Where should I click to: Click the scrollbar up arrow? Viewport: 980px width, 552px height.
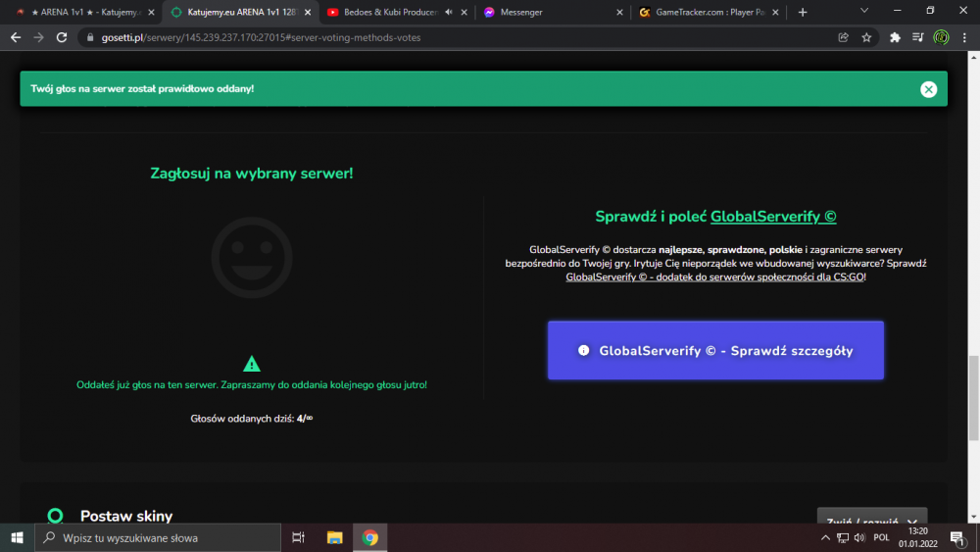(974, 57)
